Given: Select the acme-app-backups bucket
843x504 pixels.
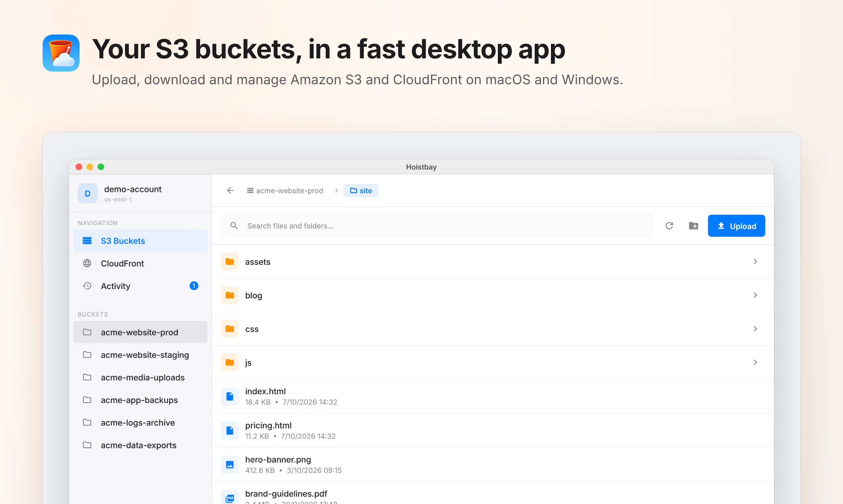Looking at the screenshot, I should point(140,400).
